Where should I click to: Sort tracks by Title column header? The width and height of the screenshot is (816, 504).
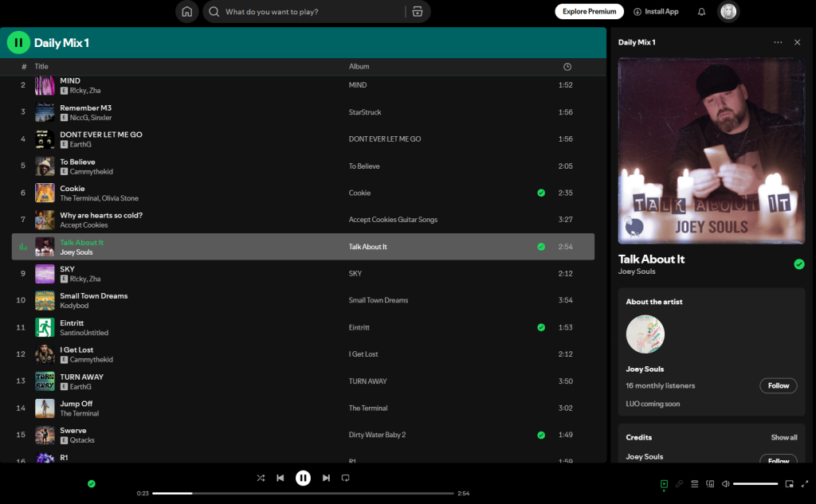41,67
